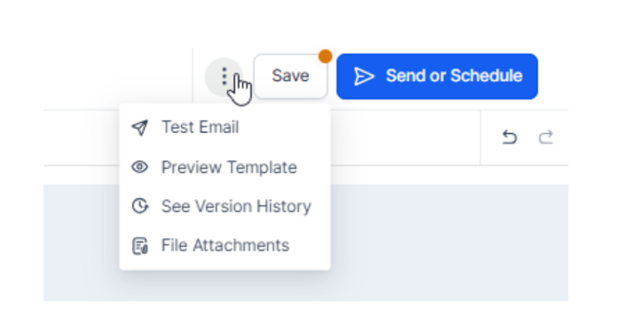Click the orange unsaved-changes dot on Save
The height and width of the screenshot is (326, 644).
point(325,56)
